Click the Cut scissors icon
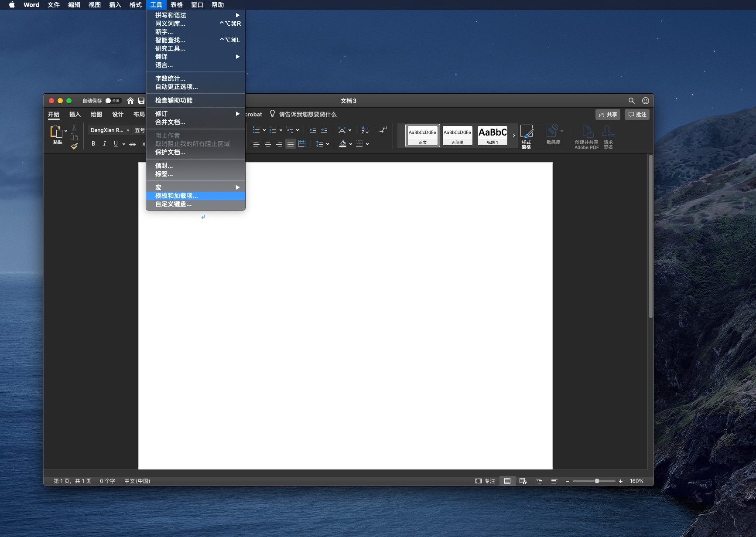This screenshot has height=537, width=756. coord(74,127)
